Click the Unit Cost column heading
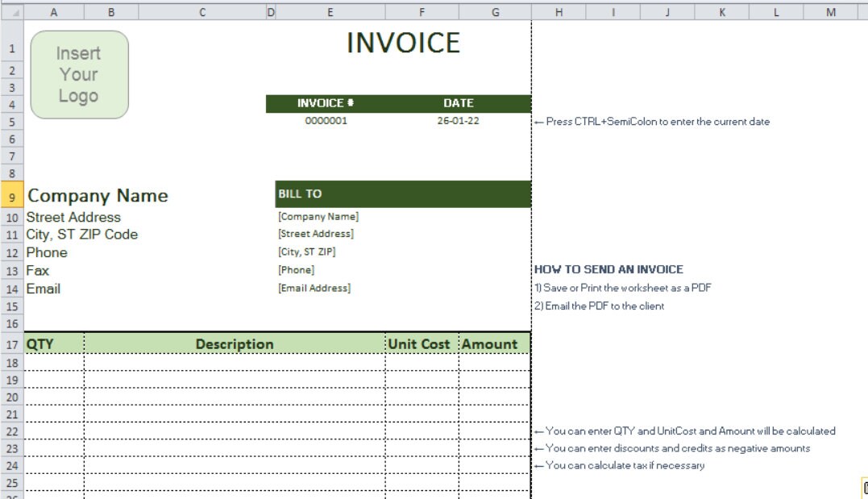The width and height of the screenshot is (868, 499). pyautogui.click(x=422, y=344)
